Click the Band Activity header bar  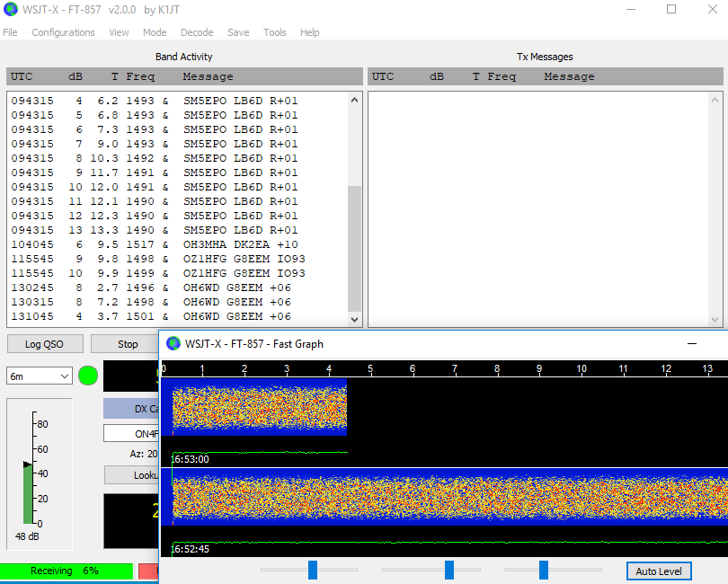click(184, 76)
